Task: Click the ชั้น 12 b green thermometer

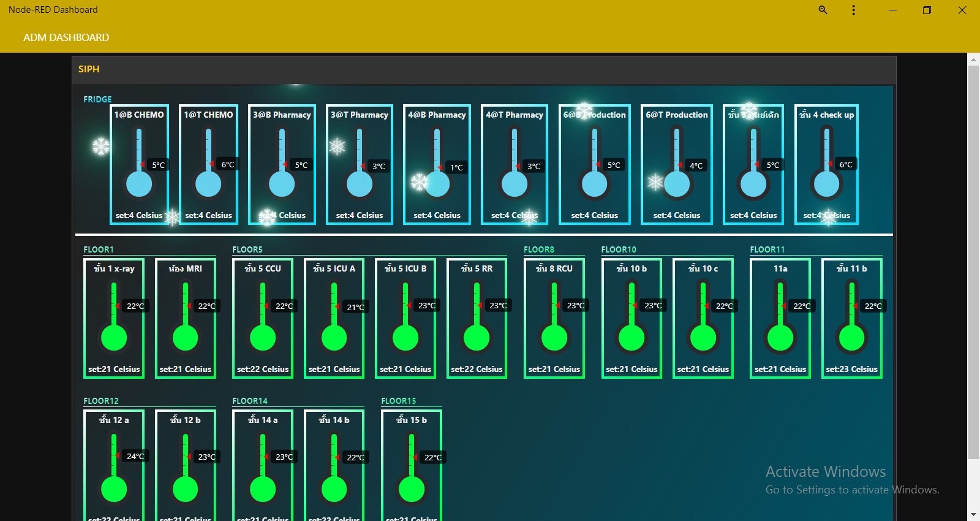Action: click(185, 468)
